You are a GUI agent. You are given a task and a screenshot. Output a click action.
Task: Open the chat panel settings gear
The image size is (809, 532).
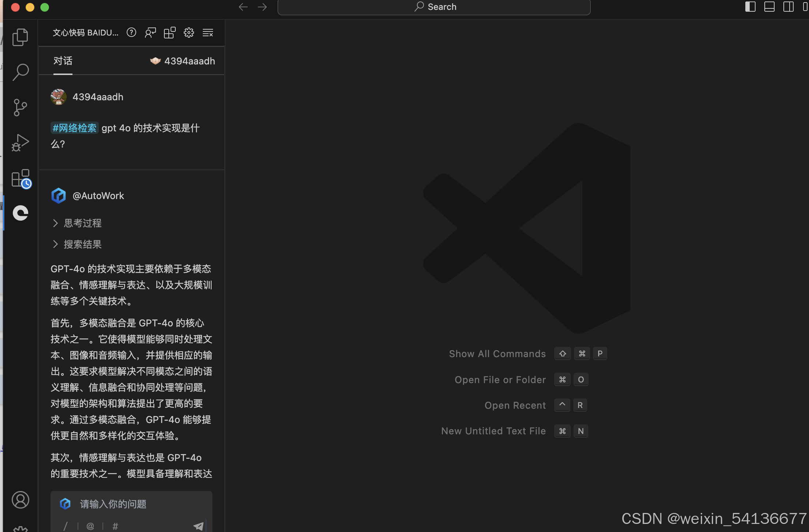[189, 33]
